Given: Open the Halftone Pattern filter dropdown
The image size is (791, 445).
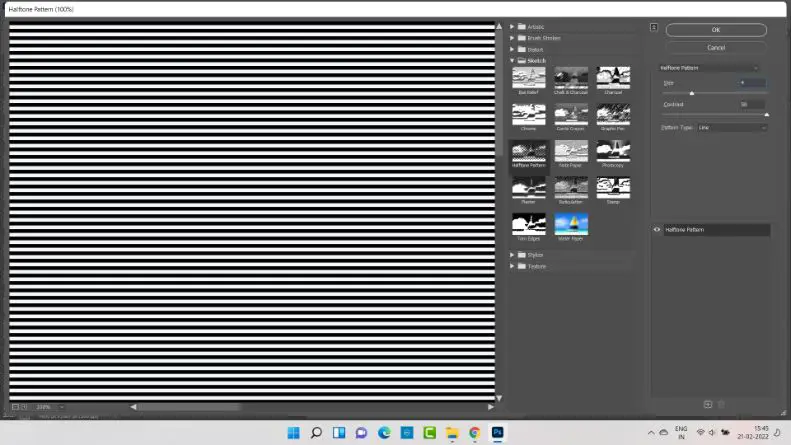Looking at the screenshot, I should (712, 67).
